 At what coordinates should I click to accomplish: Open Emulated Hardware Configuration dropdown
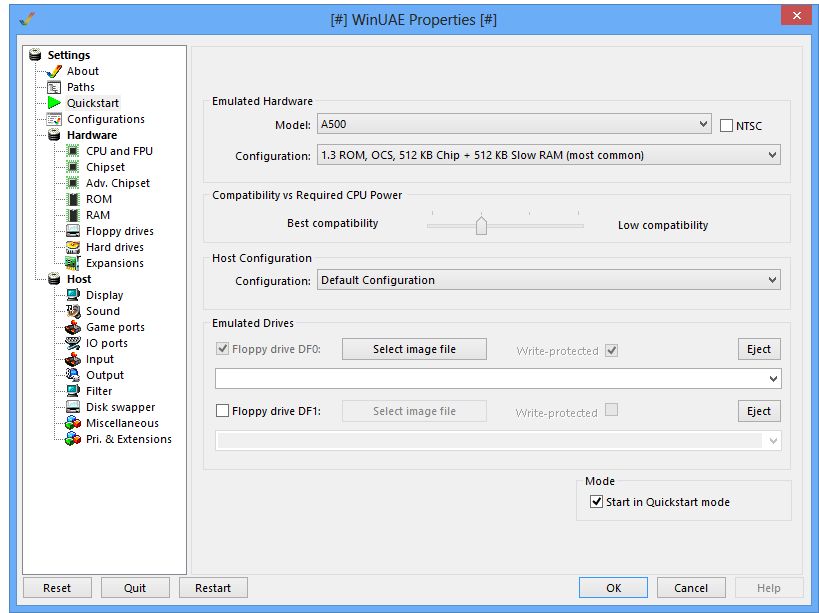[548, 155]
